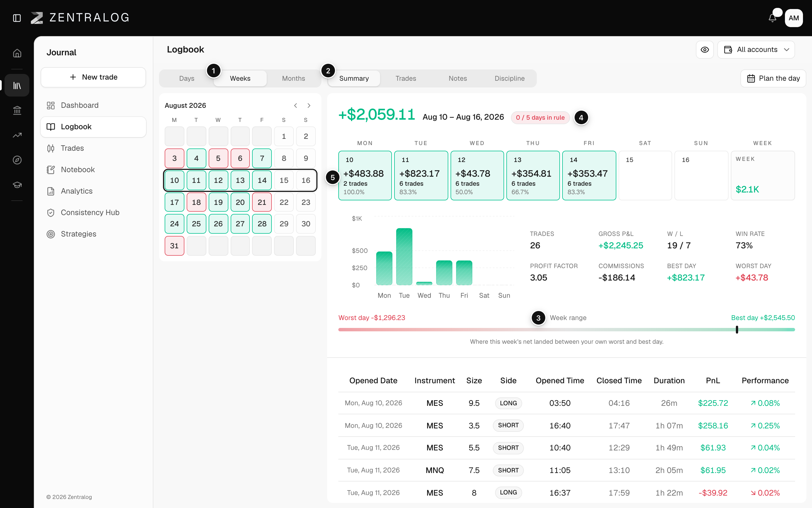This screenshot has height=508, width=812.
Task: Open Trades in the Journal sidebar
Action: point(93,148)
